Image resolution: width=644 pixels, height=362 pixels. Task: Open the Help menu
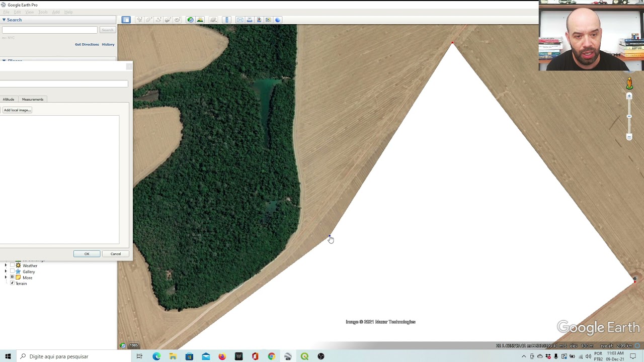point(68,12)
